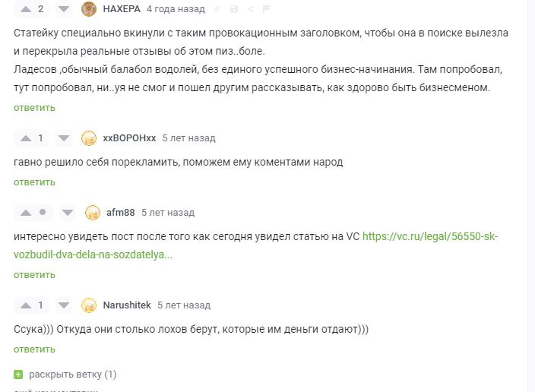Downvote Narushitek's comment
Viewport: 535px width, 392px height.
click(x=65, y=305)
